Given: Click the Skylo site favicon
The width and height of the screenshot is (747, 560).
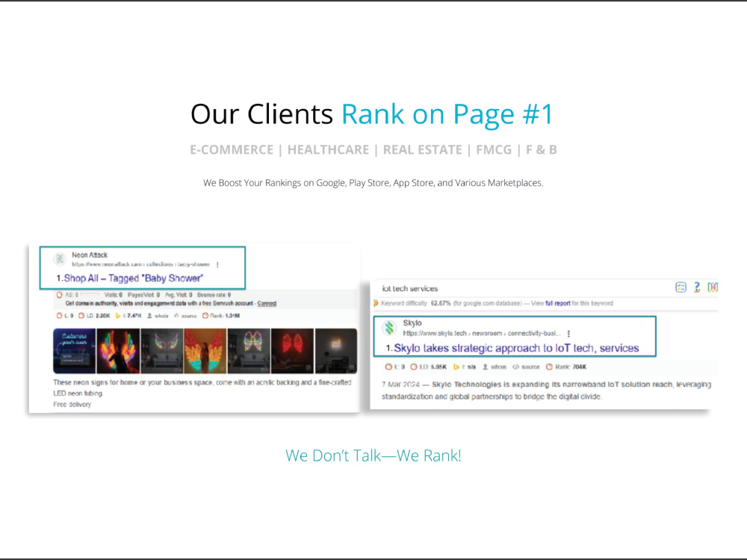Looking at the screenshot, I should tap(390, 328).
